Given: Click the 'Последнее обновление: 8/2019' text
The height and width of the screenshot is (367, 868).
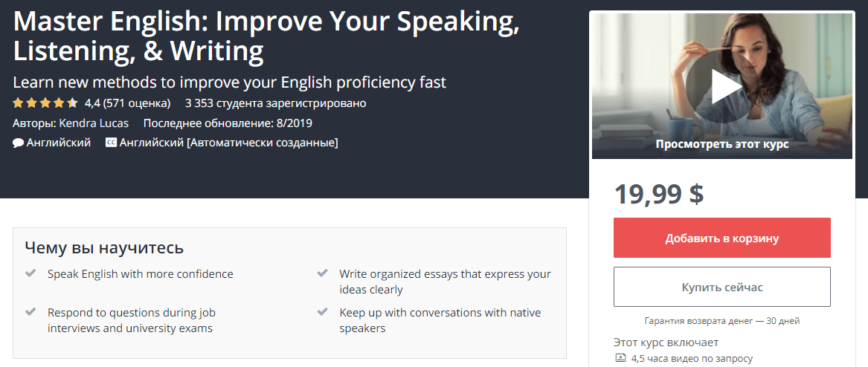Looking at the screenshot, I should (228, 123).
